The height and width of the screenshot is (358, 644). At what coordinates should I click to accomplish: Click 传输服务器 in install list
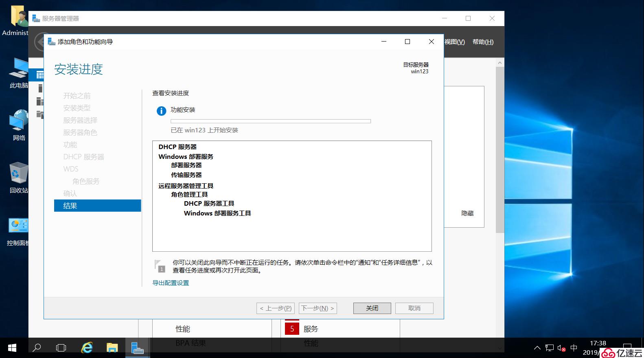(x=186, y=175)
